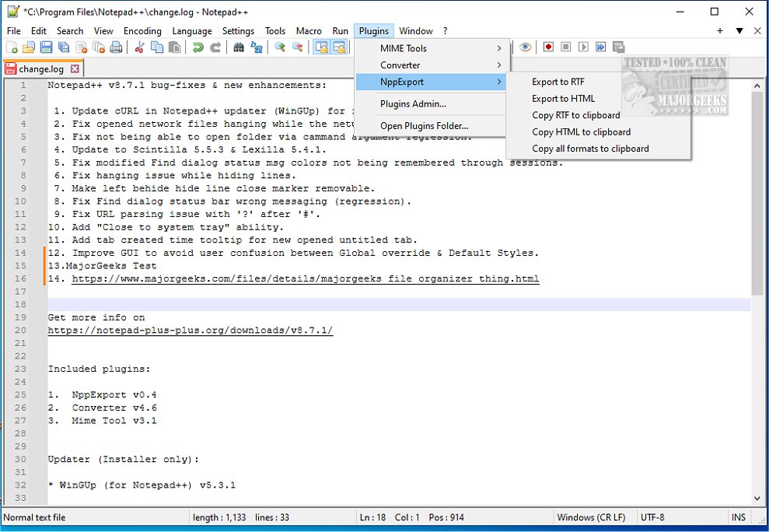This screenshot has height=532, width=769.
Task: Start macro recording with red record icon
Action: (x=548, y=47)
